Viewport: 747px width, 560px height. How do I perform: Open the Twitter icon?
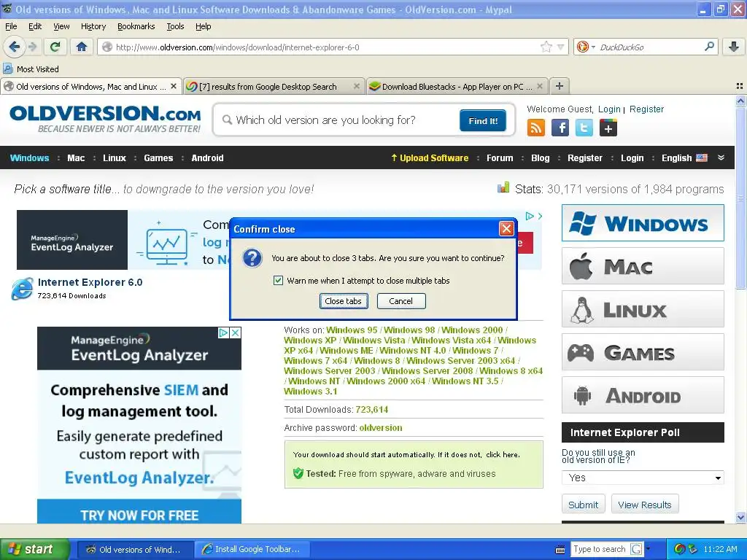[x=584, y=128]
